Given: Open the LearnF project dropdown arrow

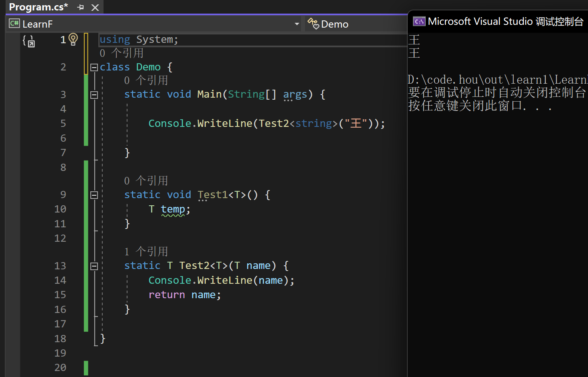Looking at the screenshot, I should pyautogui.click(x=297, y=24).
